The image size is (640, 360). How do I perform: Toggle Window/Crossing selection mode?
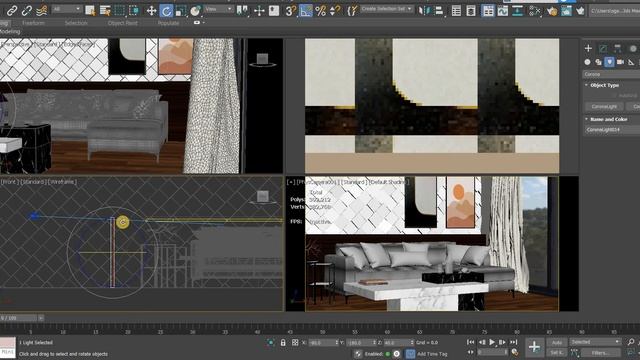[134, 10]
